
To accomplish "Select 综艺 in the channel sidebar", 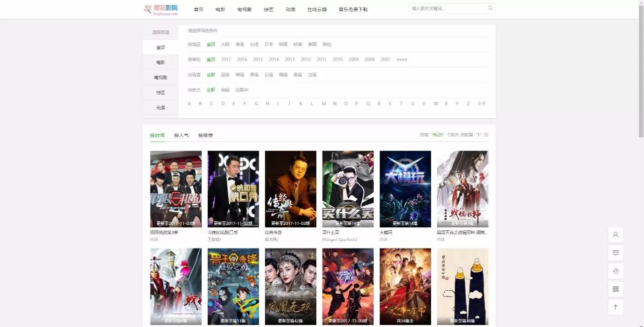I will click(x=160, y=93).
